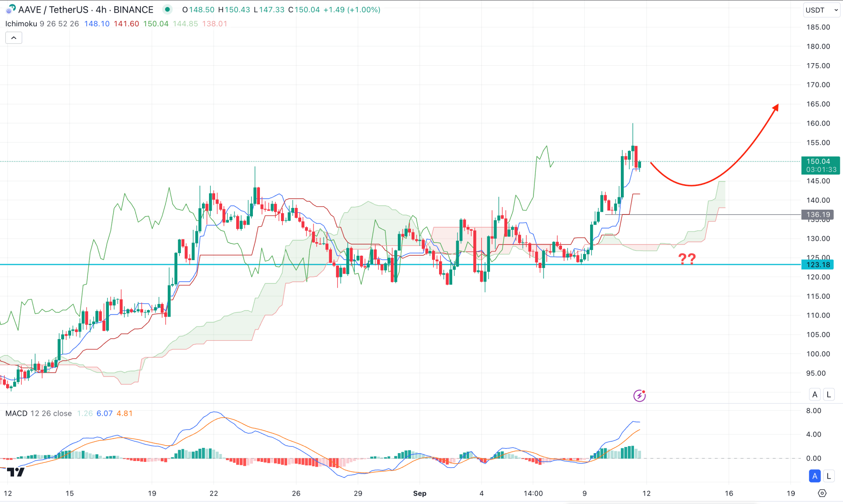This screenshot has width=843, height=504.
Task: Click the L147.33 low value
Action: 269,10
